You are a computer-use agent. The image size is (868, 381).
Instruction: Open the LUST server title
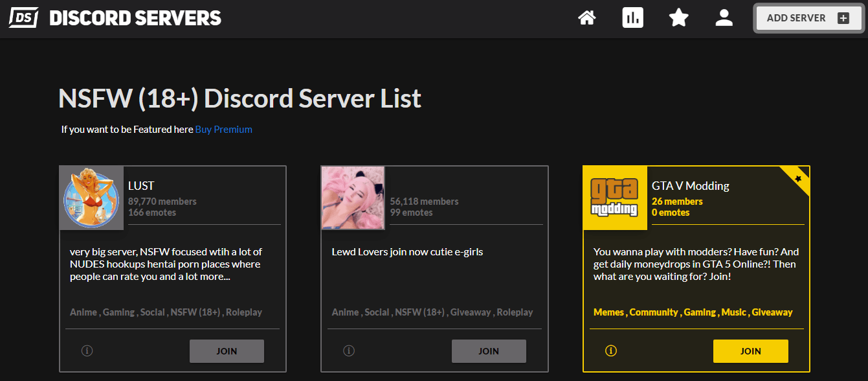(x=140, y=186)
